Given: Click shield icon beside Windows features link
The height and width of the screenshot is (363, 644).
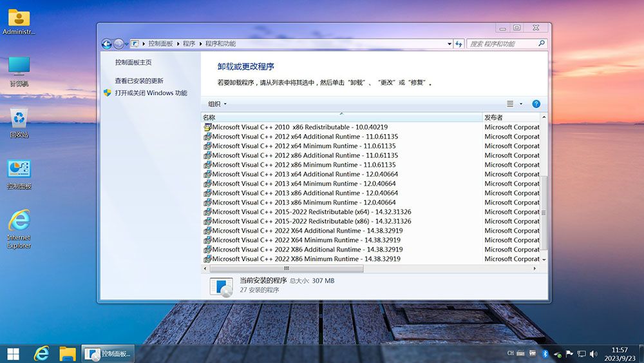Looking at the screenshot, I should click(x=108, y=93).
